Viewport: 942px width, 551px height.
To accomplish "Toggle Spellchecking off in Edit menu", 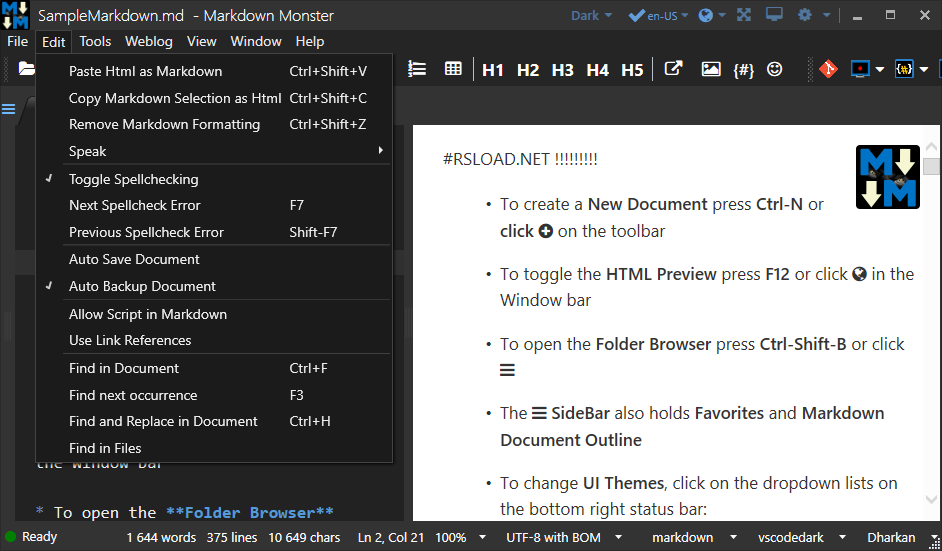I will 133,179.
